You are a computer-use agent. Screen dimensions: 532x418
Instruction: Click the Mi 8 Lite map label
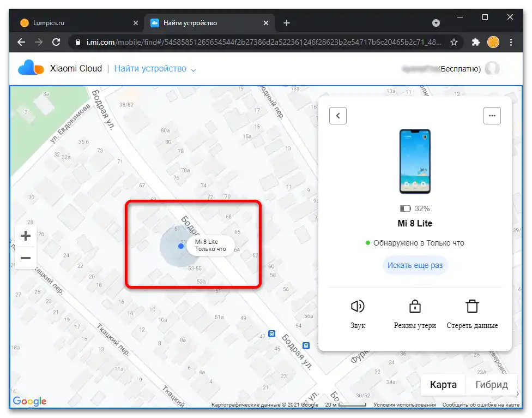click(210, 245)
